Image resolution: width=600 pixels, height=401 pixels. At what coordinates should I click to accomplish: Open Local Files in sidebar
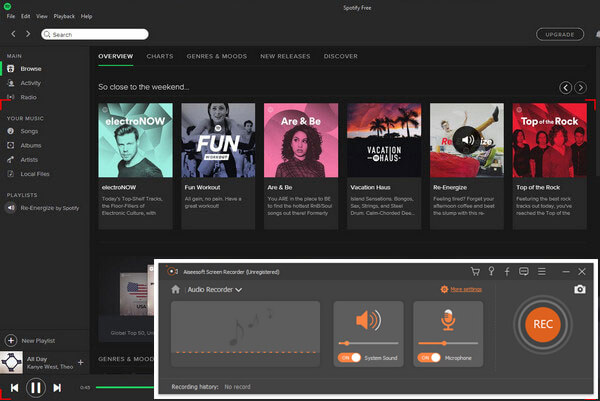[x=35, y=174]
